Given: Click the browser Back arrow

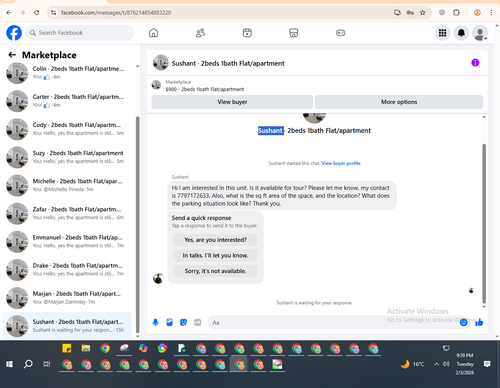Looking at the screenshot, I should 9,13.
